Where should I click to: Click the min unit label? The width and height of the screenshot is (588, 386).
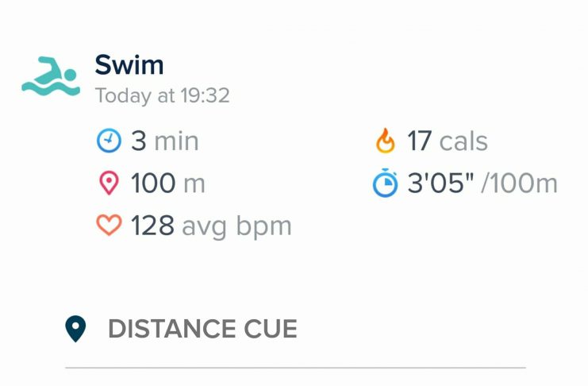[x=176, y=141]
